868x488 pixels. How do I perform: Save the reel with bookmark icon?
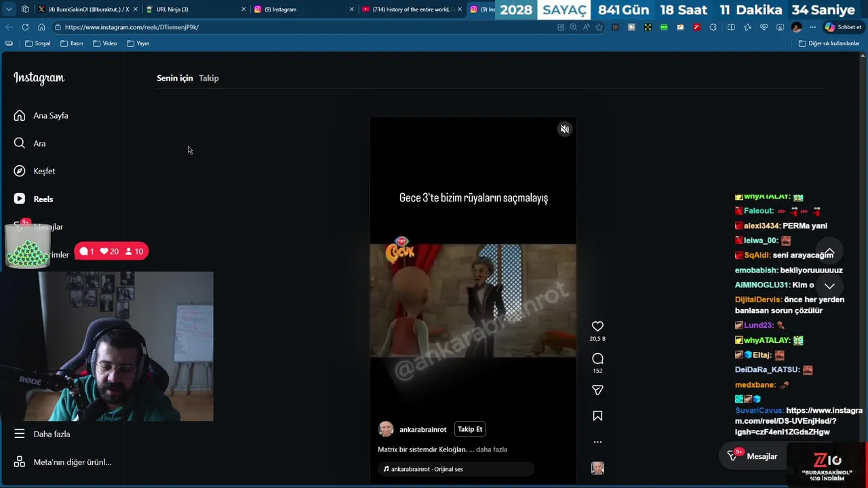(x=597, y=416)
